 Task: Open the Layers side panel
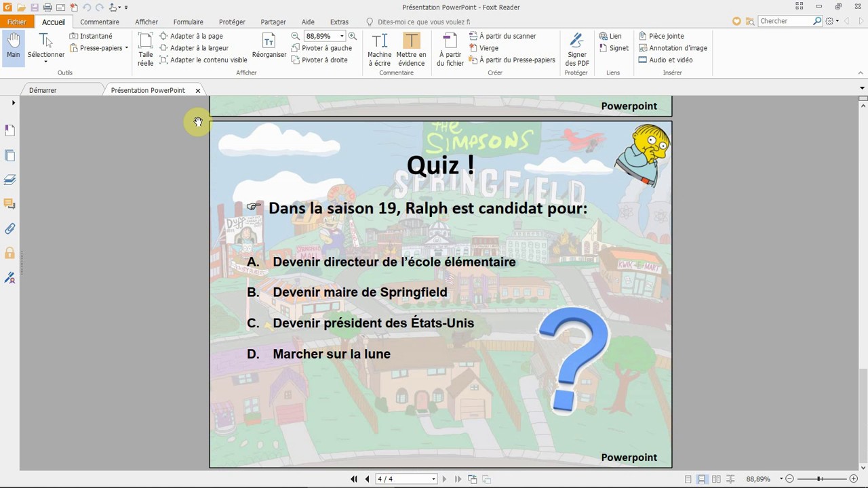click(x=9, y=180)
